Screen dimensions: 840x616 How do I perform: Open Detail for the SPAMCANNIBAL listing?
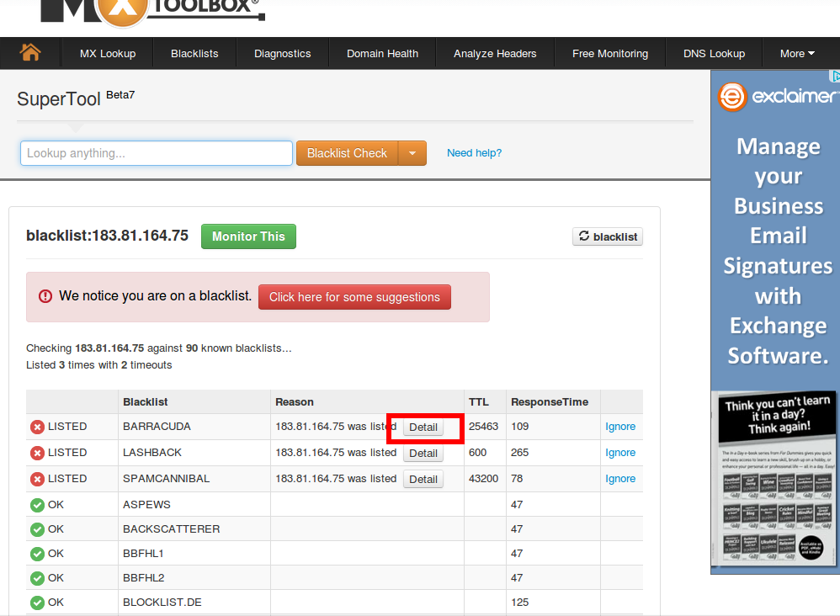pos(423,479)
